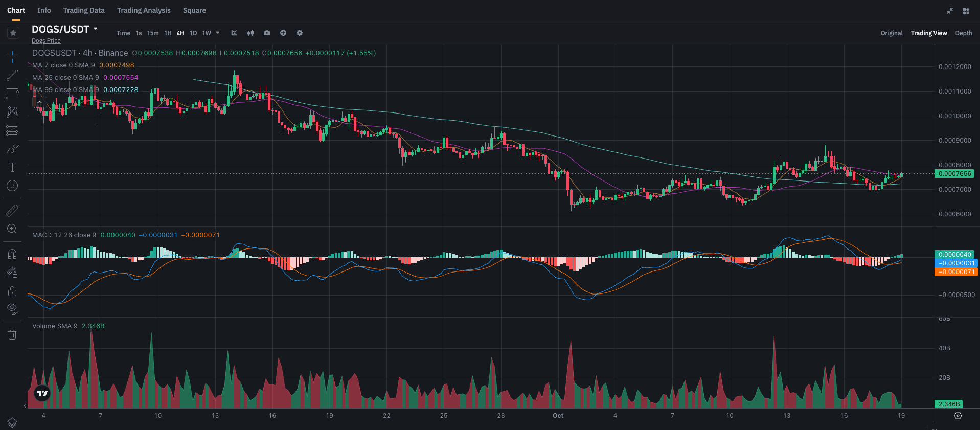Open the object tree layers icon
The height and width of the screenshot is (430, 980).
click(12, 422)
